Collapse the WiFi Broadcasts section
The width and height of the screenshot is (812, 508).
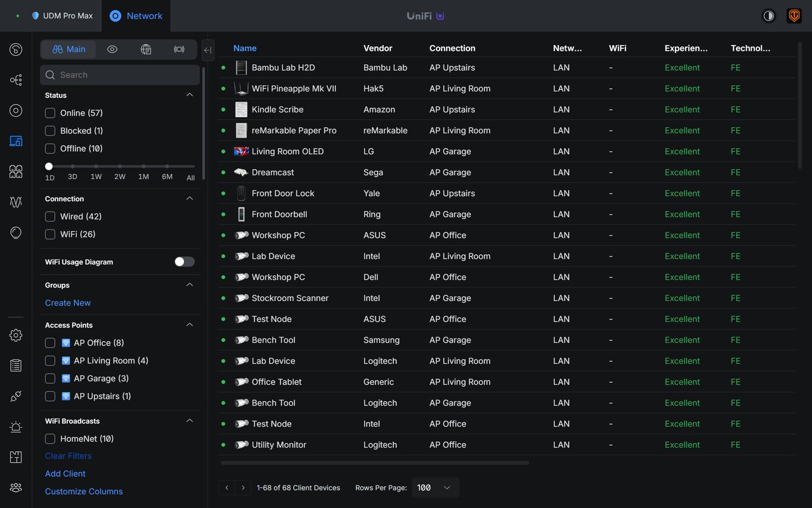pos(189,421)
